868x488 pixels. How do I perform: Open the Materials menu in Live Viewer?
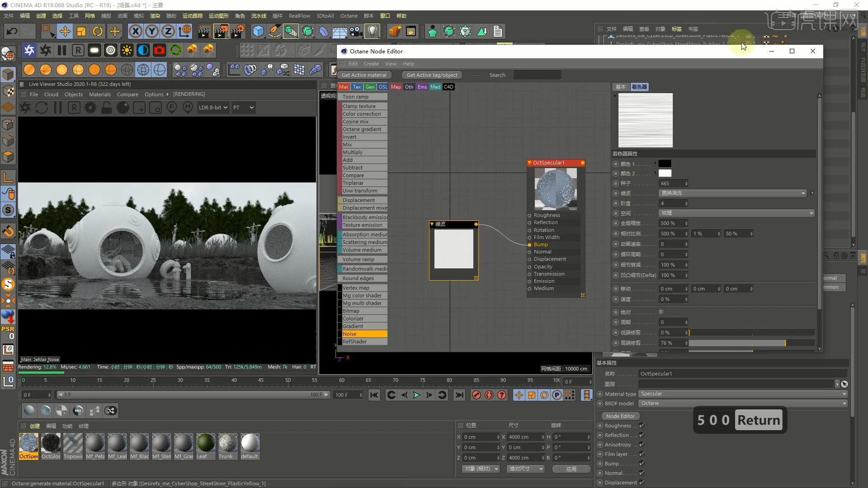[99, 94]
